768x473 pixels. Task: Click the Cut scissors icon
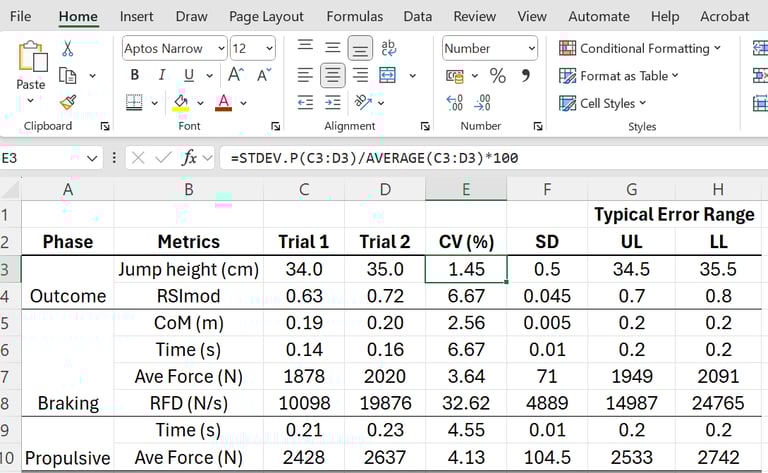click(67, 49)
